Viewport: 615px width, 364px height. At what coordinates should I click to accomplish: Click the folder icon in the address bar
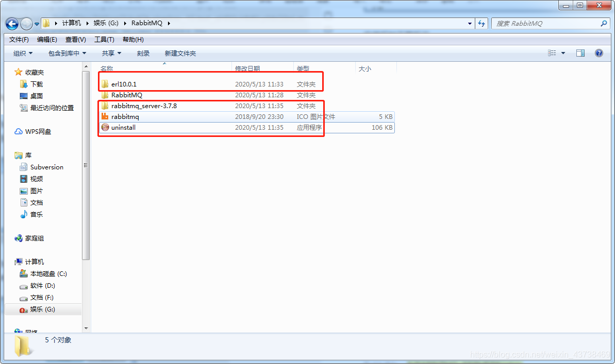46,23
